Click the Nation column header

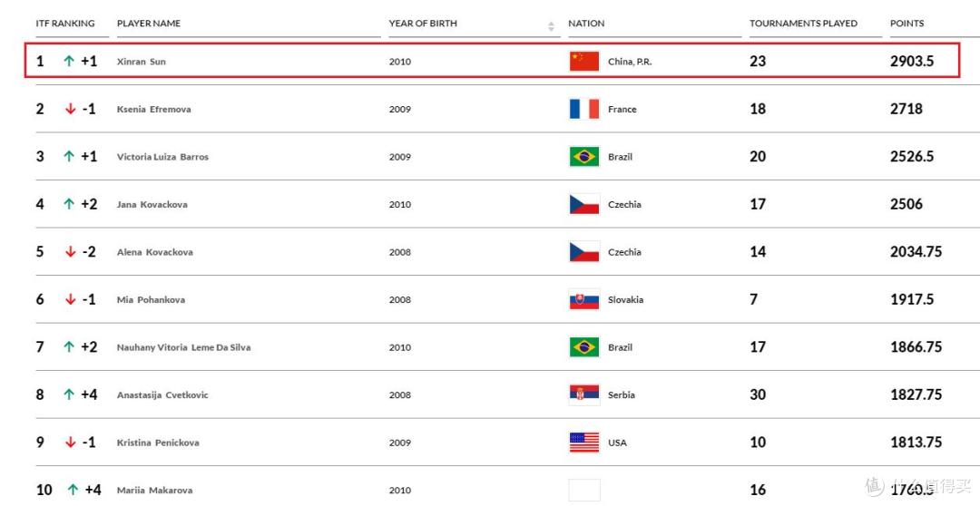point(586,23)
